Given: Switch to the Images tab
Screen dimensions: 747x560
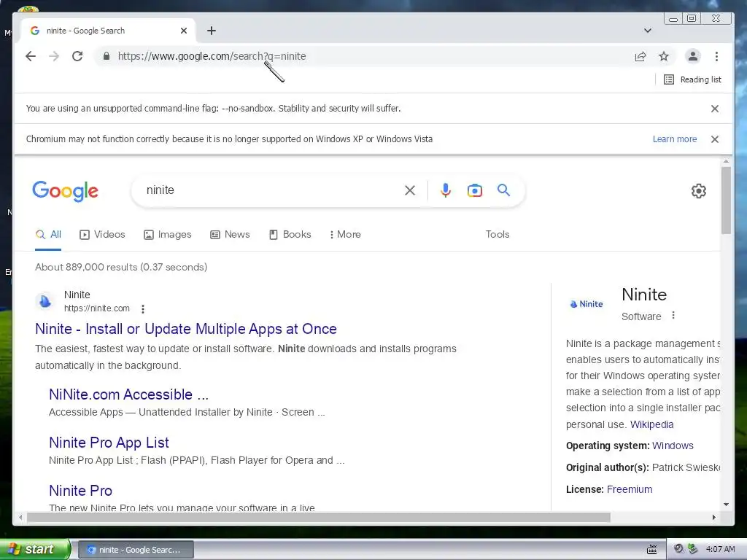Looking at the screenshot, I should point(167,234).
